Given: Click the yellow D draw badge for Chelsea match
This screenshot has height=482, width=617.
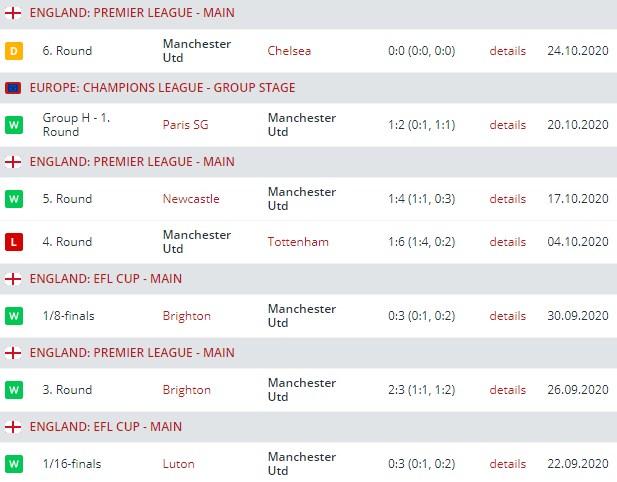Looking at the screenshot, I should (14, 51).
